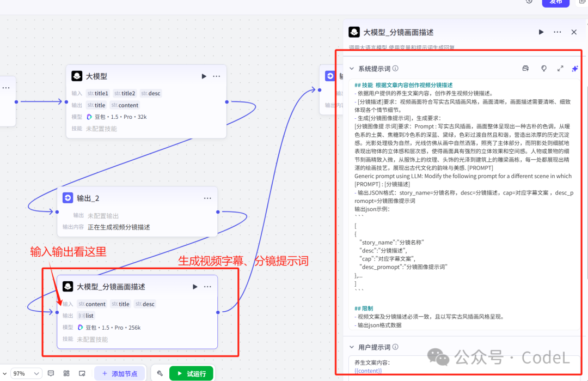Click the right panel vertical scrollbar

[x=586, y=182]
